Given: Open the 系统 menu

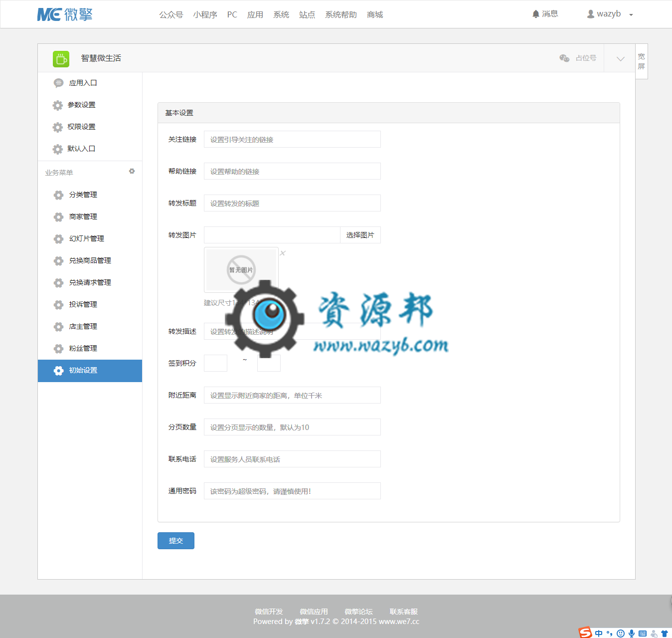Looking at the screenshot, I should click(x=281, y=15).
